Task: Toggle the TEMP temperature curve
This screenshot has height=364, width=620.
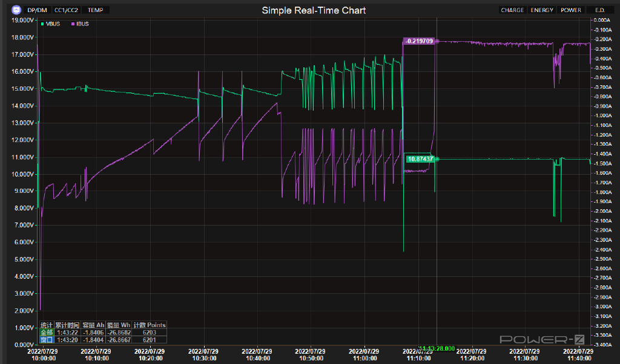Action: 95,10
